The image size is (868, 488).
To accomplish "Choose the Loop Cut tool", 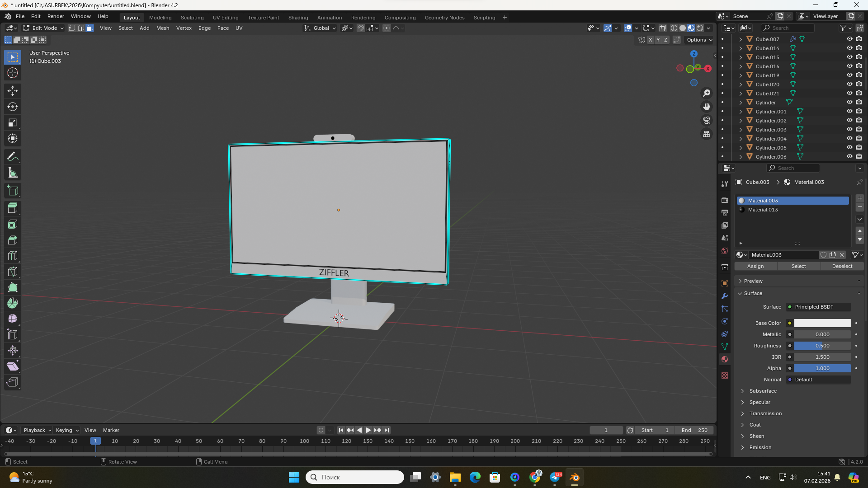I will [13, 256].
